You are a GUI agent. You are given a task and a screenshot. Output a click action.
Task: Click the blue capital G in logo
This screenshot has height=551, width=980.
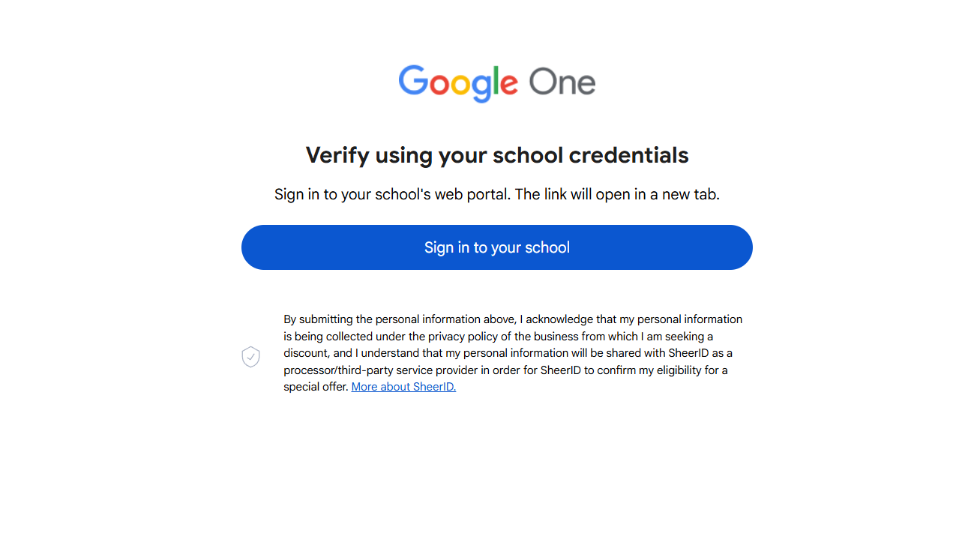tap(412, 80)
